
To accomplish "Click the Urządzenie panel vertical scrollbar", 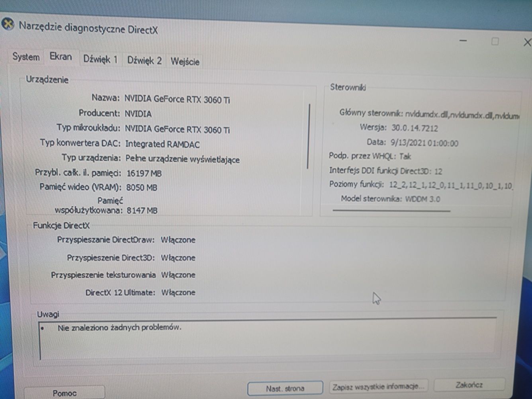I will pos(309,136).
